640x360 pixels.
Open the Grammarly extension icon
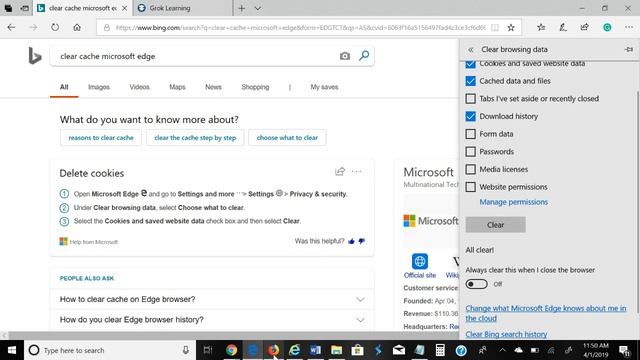(x=607, y=27)
